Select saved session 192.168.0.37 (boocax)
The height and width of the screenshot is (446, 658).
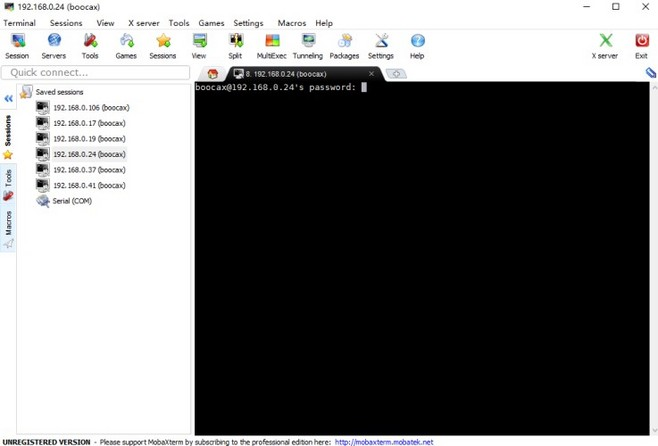89,170
